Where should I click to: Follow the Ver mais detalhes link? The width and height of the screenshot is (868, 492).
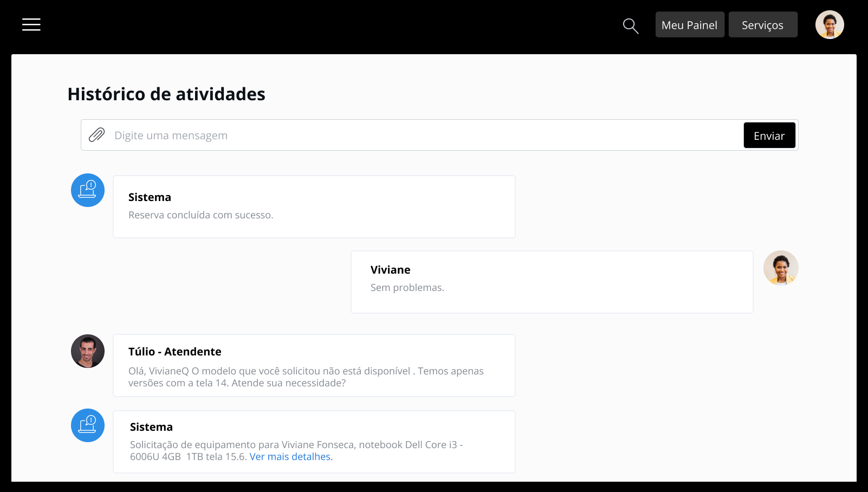click(291, 457)
